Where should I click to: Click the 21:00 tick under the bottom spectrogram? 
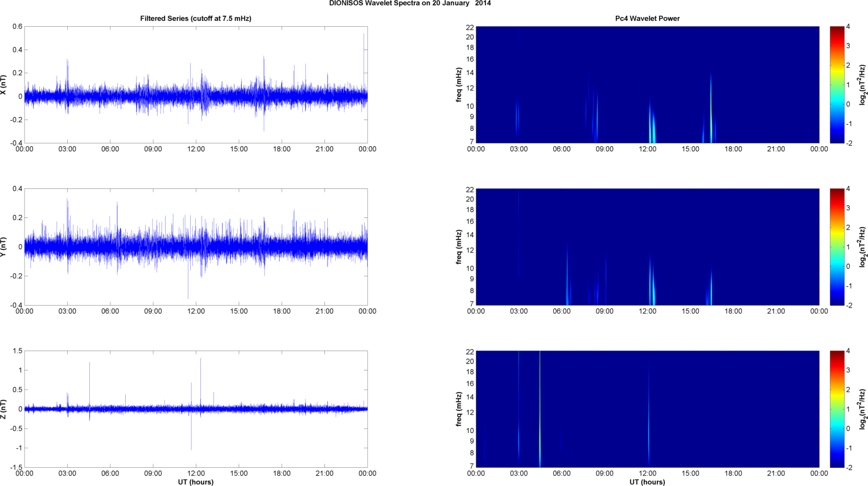776,473
